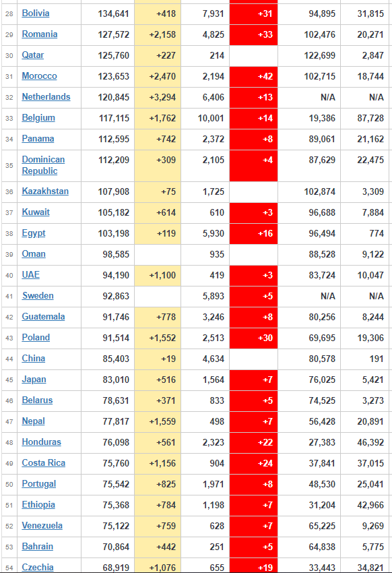
Task: Open the Bolivia country link
Action: click(36, 13)
